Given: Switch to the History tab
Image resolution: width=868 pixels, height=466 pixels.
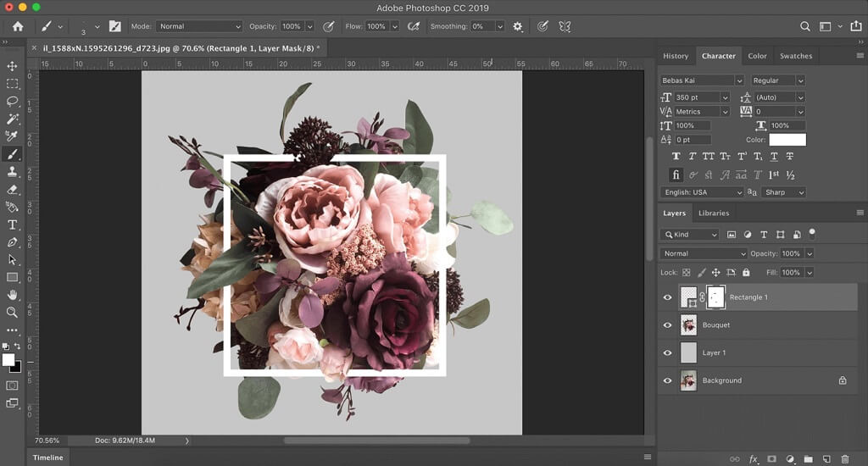Looking at the screenshot, I should [x=676, y=56].
